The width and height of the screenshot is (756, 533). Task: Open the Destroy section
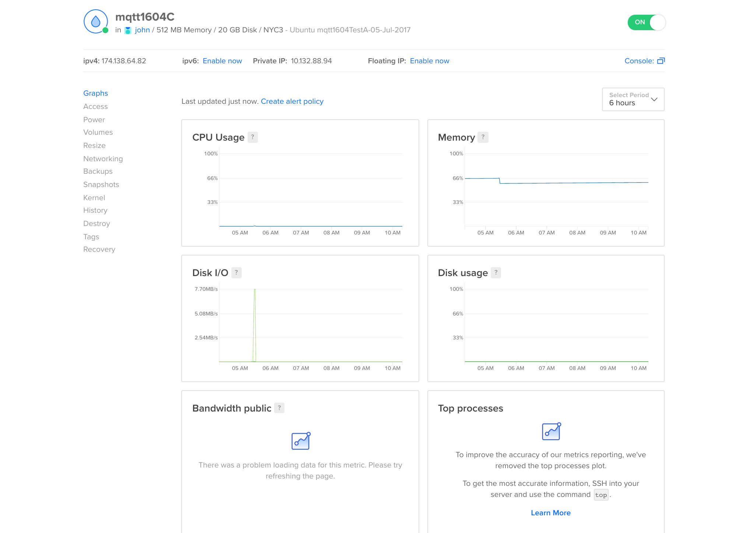[97, 223]
